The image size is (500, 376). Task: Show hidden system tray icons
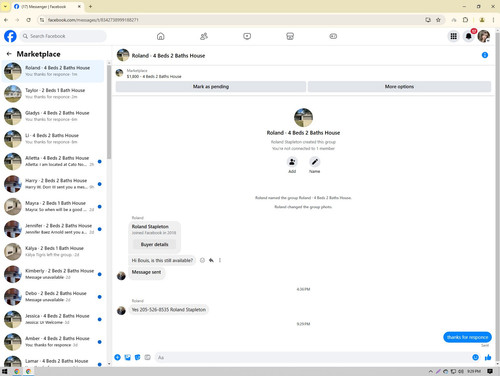(431, 371)
